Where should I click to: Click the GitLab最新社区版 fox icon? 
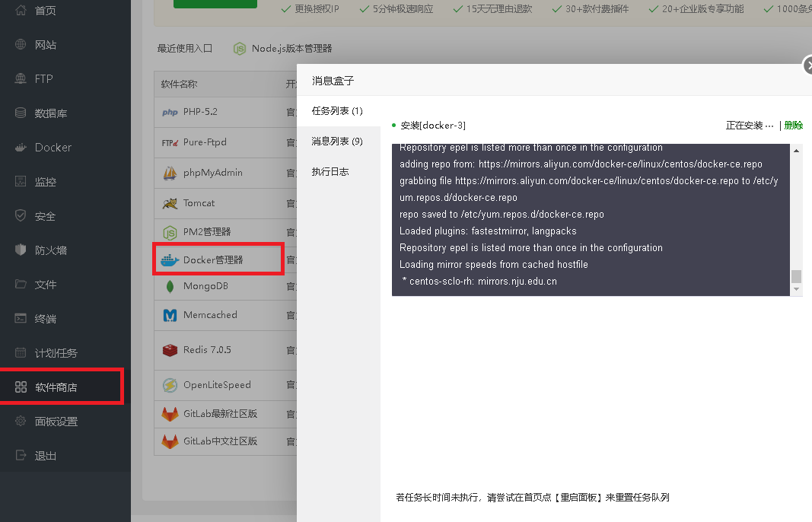click(x=170, y=414)
